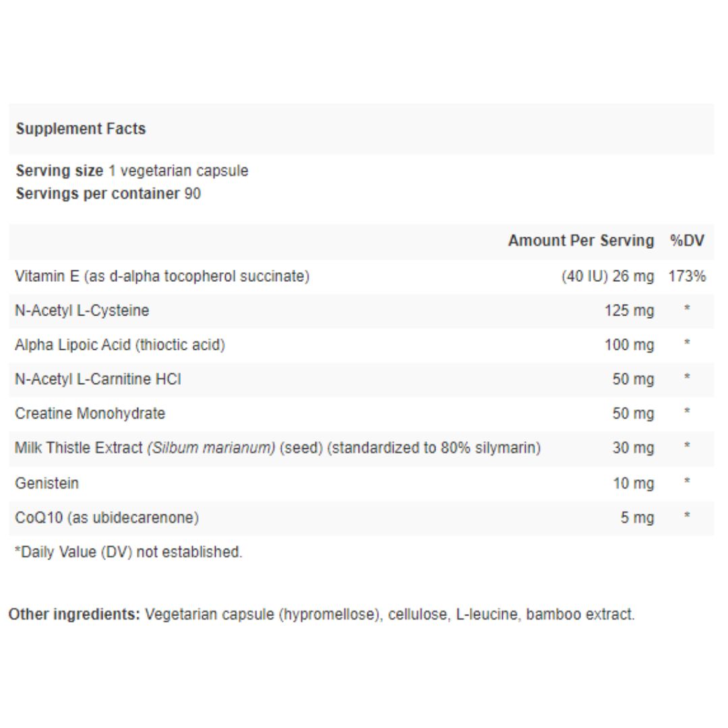Click the 30 mg Milk Thistle amount
Image resolution: width=728 pixels, height=728 pixels.
click(x=633, y=448)
